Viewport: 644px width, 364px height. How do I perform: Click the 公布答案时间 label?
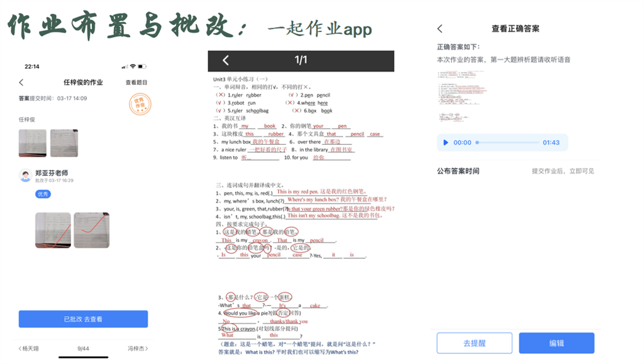(458, 171)
